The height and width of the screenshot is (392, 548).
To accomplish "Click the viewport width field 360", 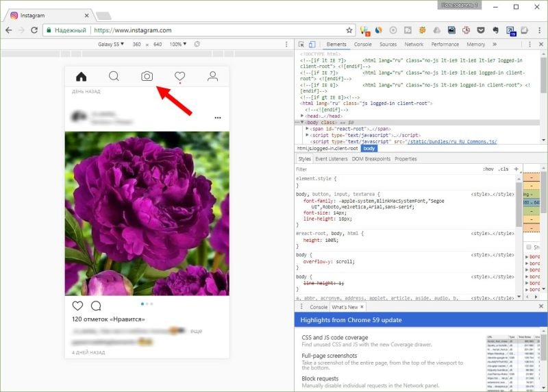I will (x=136, y=45).
